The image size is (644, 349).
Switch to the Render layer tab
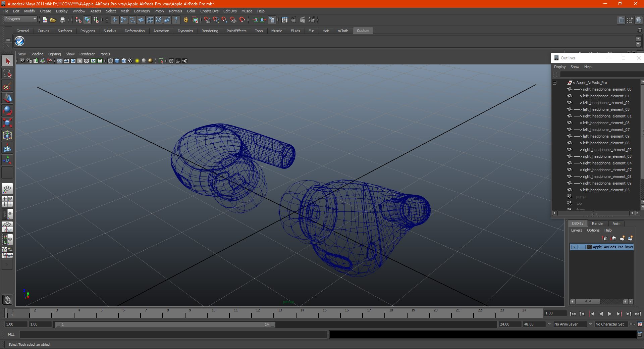tap(598, 223)
